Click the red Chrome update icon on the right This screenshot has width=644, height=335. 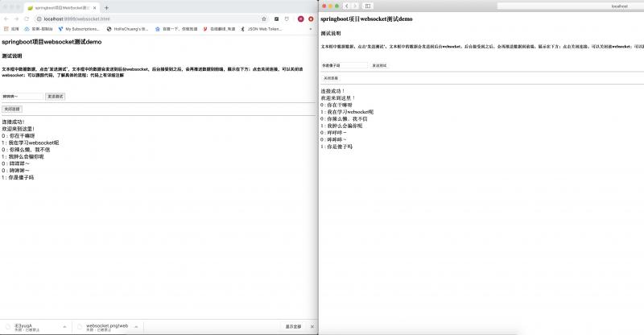(311, 19)
